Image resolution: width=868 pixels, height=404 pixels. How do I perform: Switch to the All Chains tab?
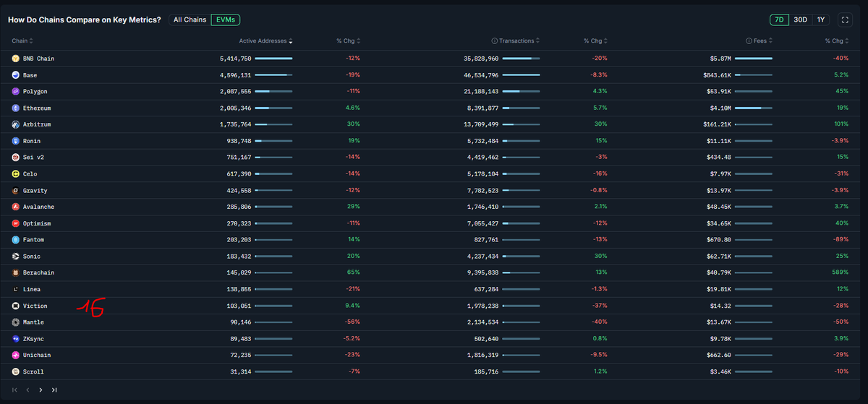point(190,20)
